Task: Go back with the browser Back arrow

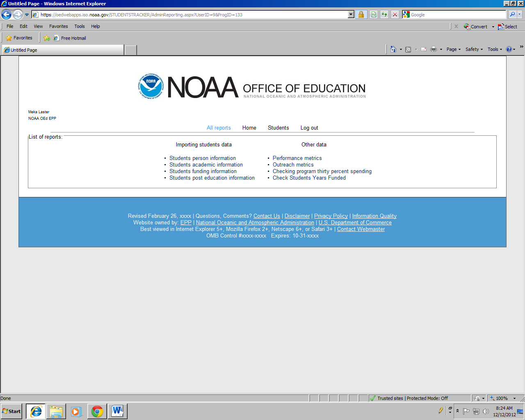Action: click(x=6, y=15)
